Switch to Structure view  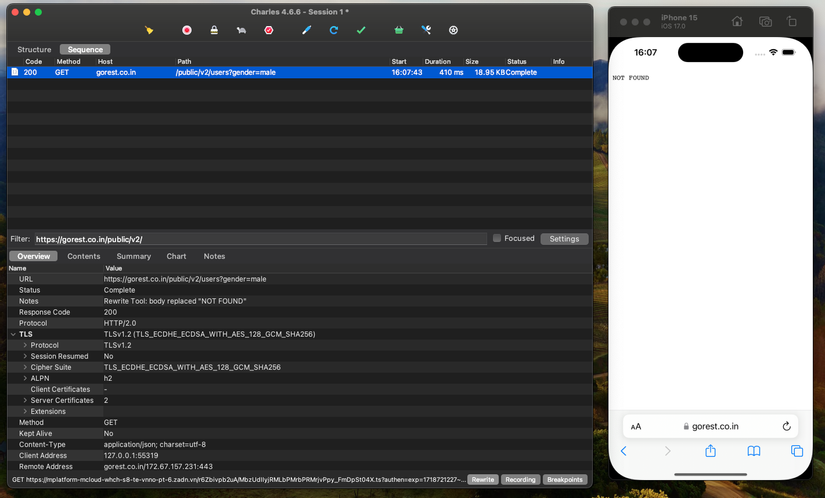tap(34, 49)
